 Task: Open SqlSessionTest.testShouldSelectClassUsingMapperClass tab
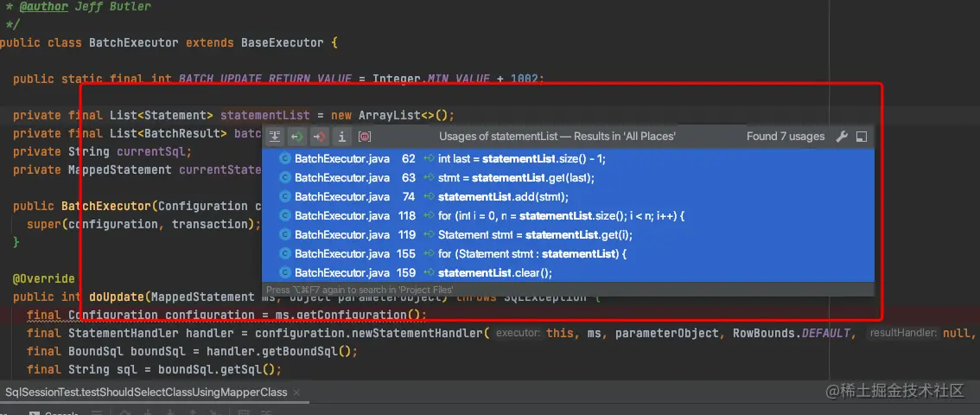pyautogui.click(x=146, y=393)
